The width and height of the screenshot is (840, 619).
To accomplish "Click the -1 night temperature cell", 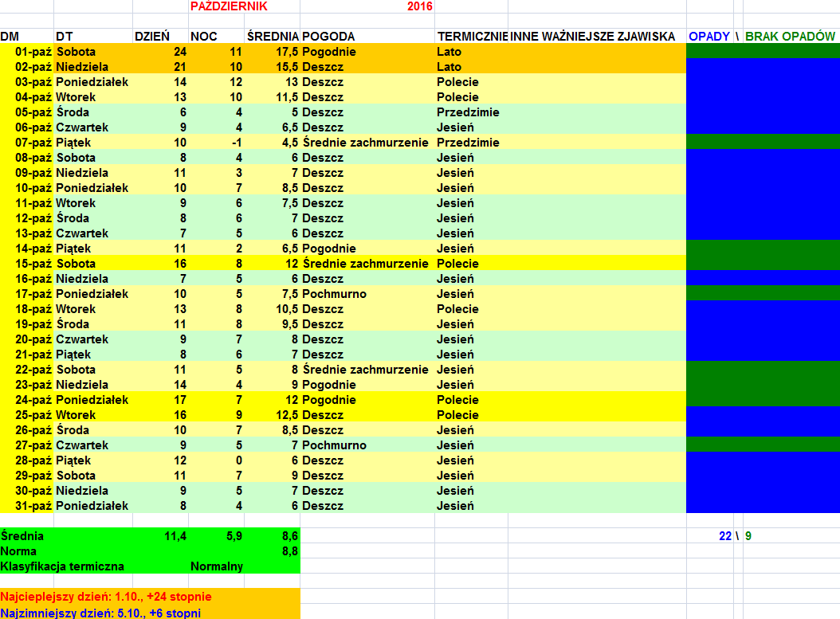I will coord(235,143).
